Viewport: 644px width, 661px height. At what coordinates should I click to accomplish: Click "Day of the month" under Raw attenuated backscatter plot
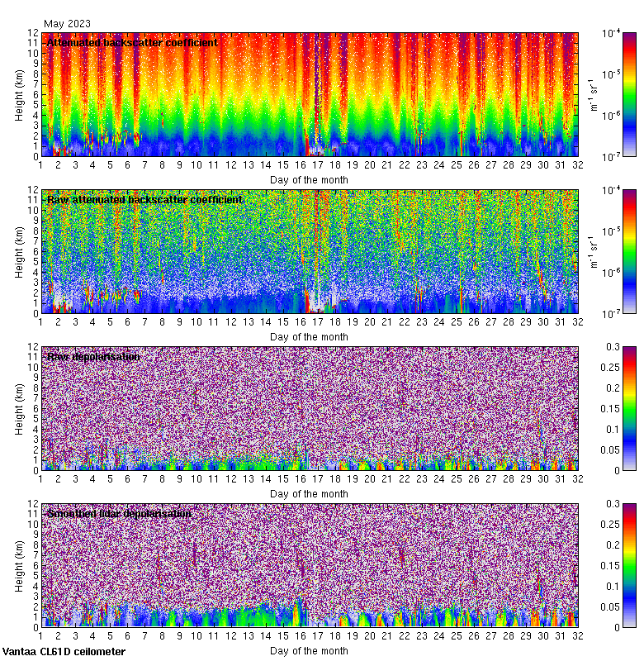[x=309, y=337]
